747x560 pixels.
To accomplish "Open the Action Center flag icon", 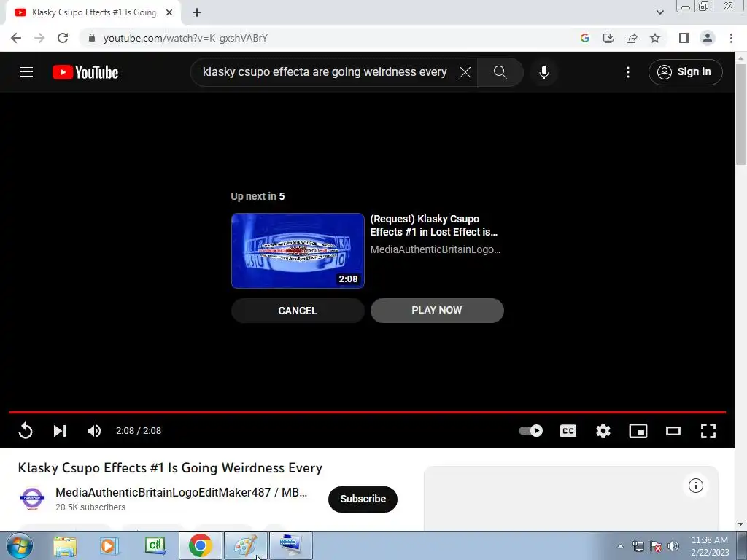I will 656,546.
